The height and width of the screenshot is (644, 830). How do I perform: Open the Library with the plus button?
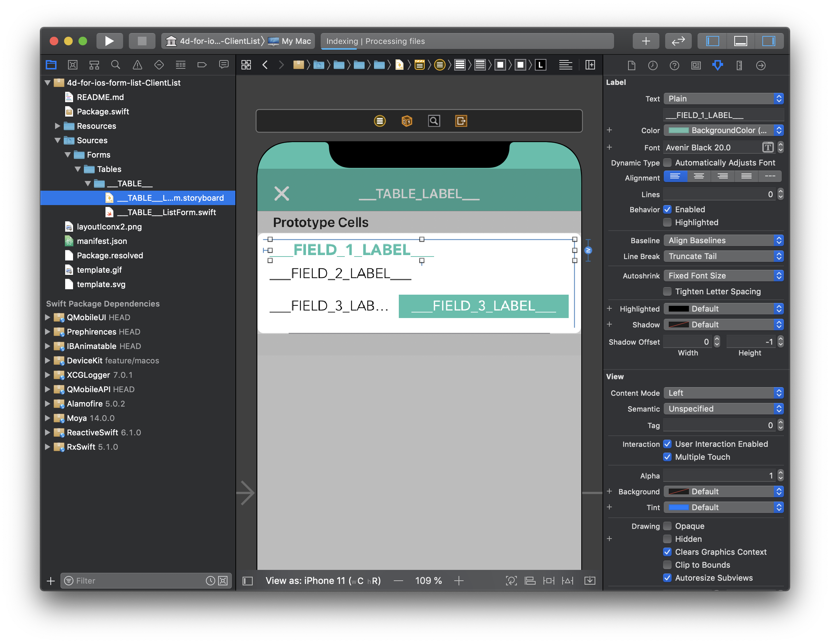pos(646,41)
